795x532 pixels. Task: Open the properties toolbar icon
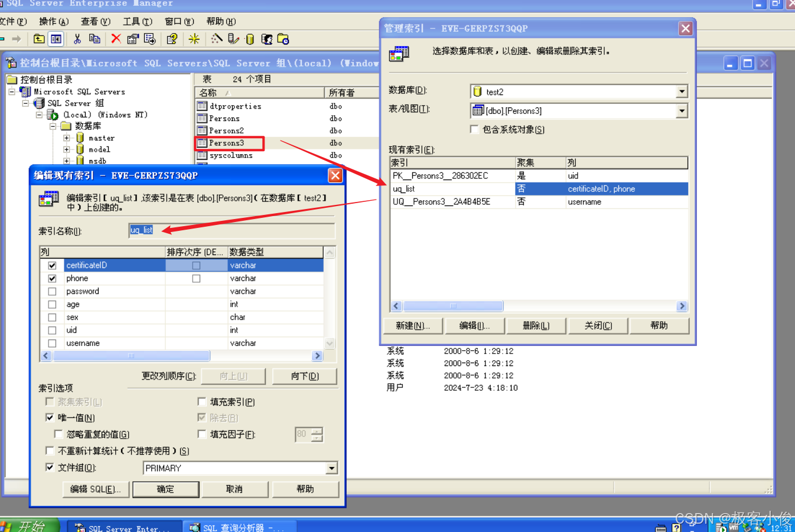(133, 39)
